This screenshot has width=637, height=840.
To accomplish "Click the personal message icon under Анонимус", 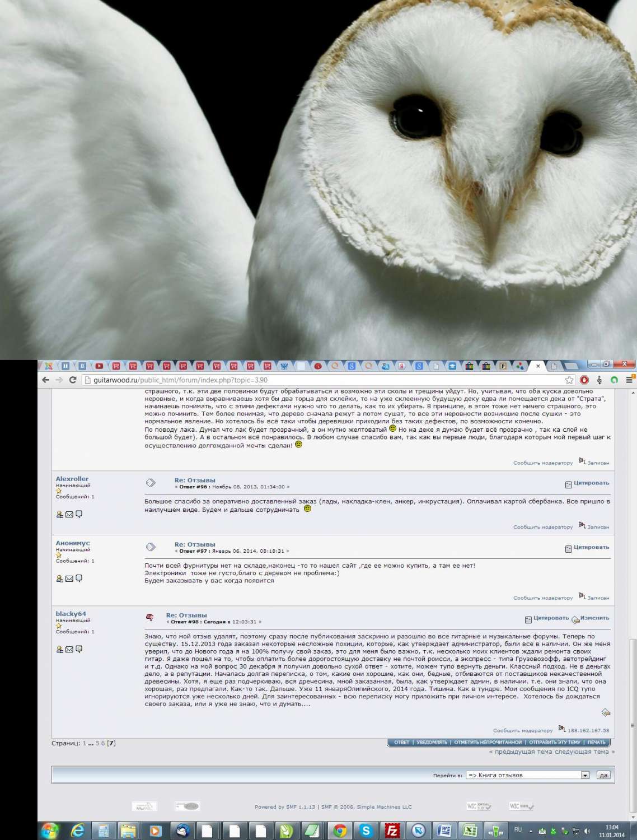I will [79, 578].
